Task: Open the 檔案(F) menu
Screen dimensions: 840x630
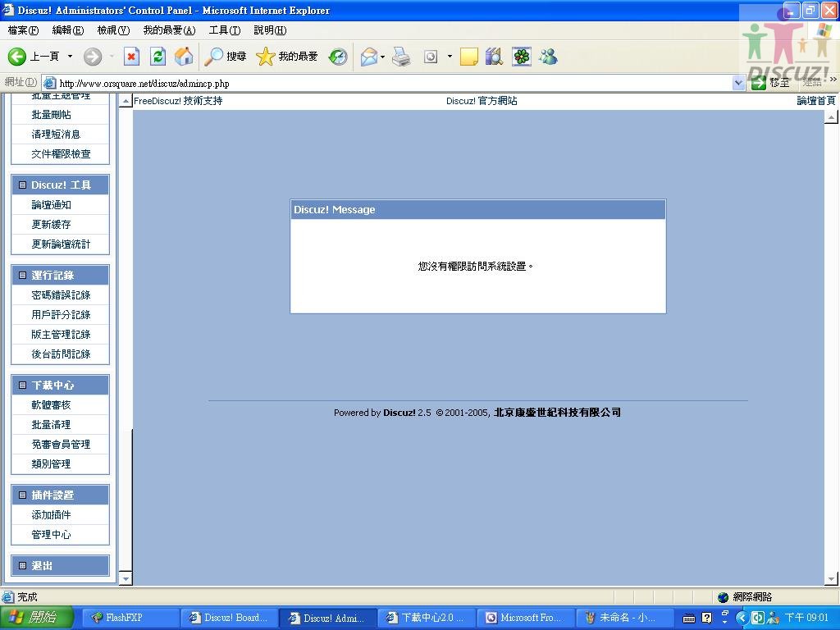Action: pyautogui.click(x=23, y=30)
